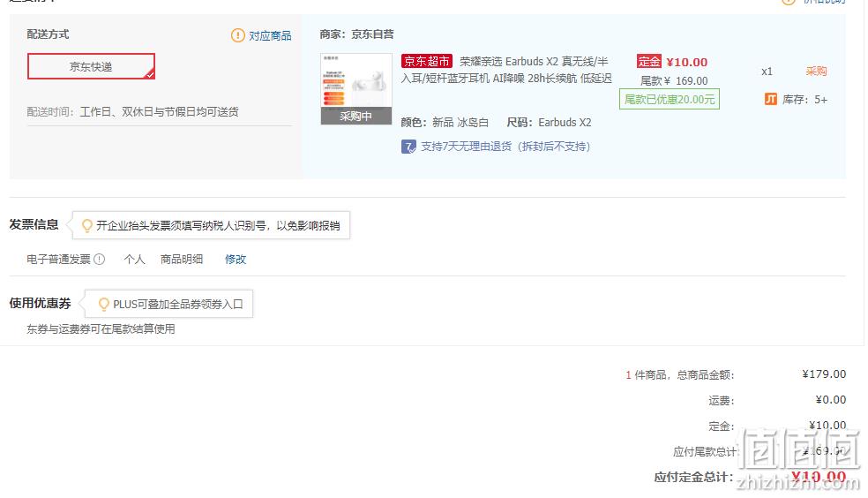Image resolution: width=868 pixels, height=498 pixels.
Task: Click the 商家：京东自营 merchant label
Action: [x=356, y=34]
